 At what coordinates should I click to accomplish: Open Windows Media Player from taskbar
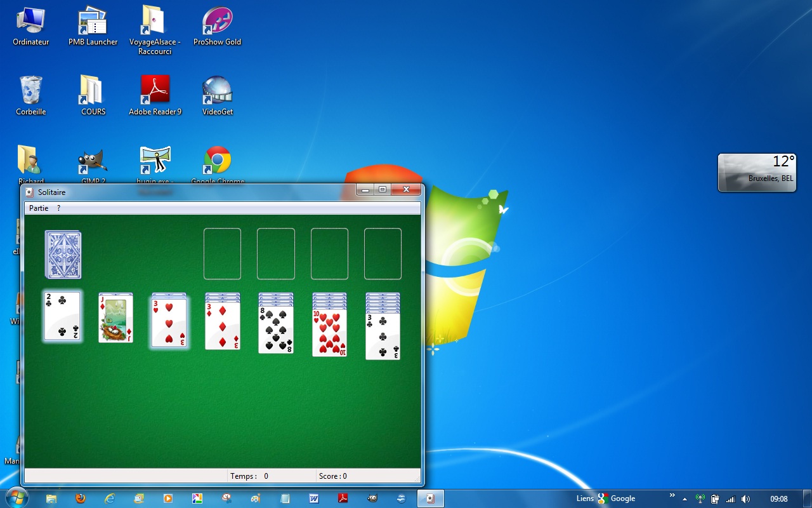pos(168,498)
